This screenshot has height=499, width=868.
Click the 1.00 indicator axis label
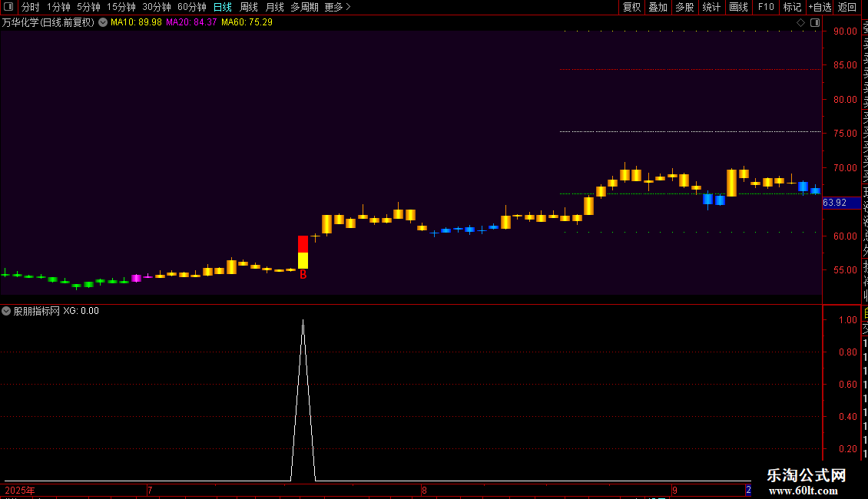click(847, 320)
